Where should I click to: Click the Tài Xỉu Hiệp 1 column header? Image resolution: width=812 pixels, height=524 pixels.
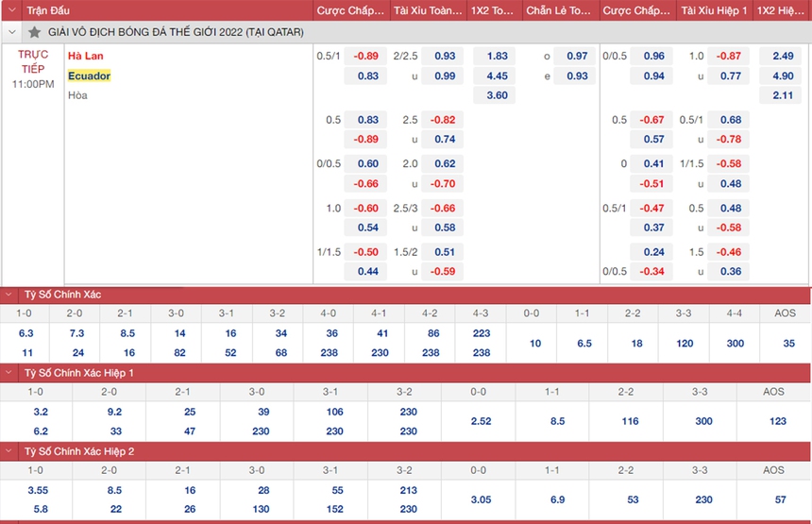[713, 10]
